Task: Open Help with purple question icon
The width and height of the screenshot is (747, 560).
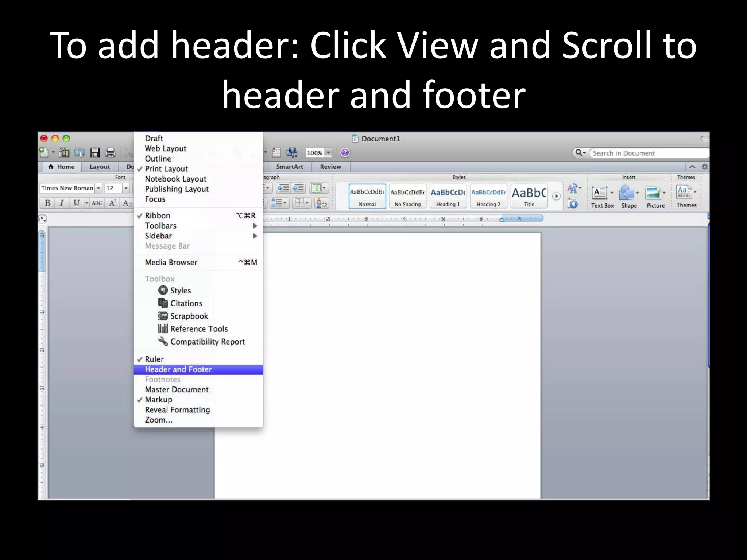Action: 345,152
